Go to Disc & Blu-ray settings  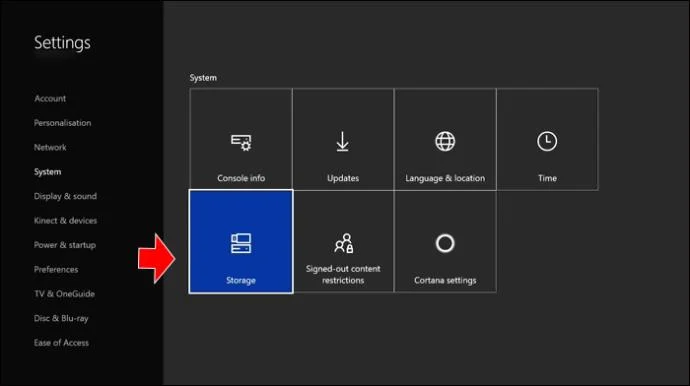click(x=61, y=318)
